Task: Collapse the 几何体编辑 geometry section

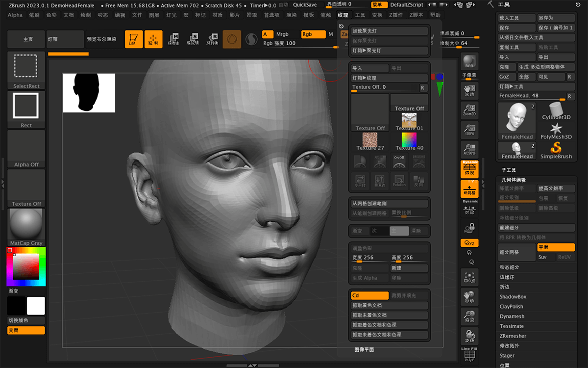Action: coord(514,180)
